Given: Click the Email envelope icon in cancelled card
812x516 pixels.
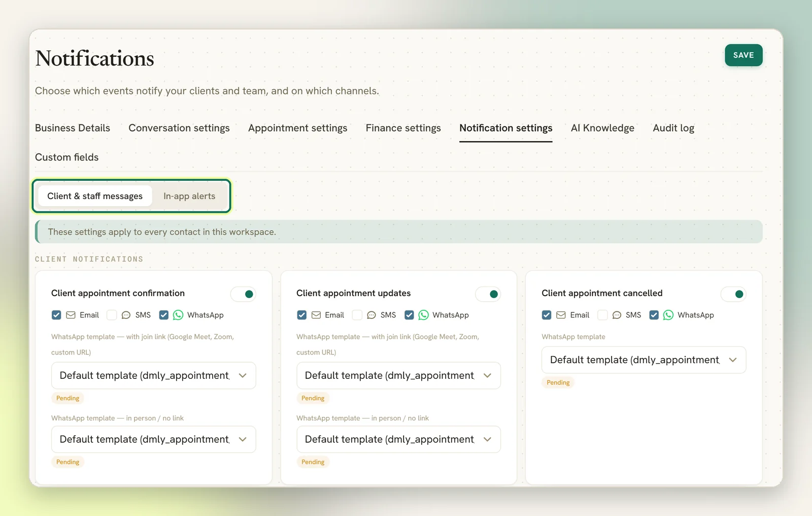Looking at the screenshot, I should click(x=561, y=315).
